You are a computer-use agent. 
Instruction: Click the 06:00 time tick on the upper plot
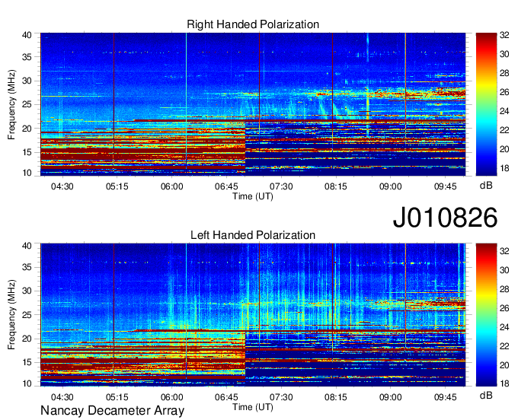[x=171, y=186]
